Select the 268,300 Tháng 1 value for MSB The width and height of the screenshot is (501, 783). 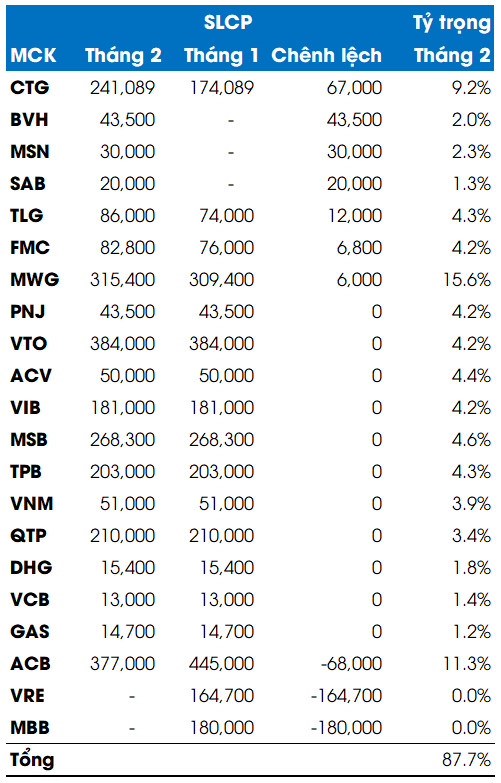[x=221, y=439]
